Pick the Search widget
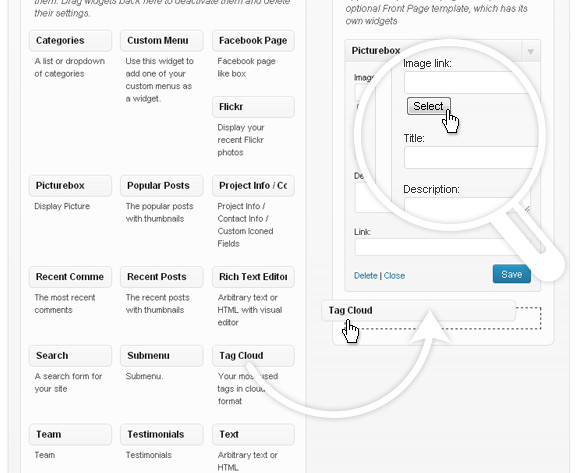579x473 pixels. coord(70,356)
